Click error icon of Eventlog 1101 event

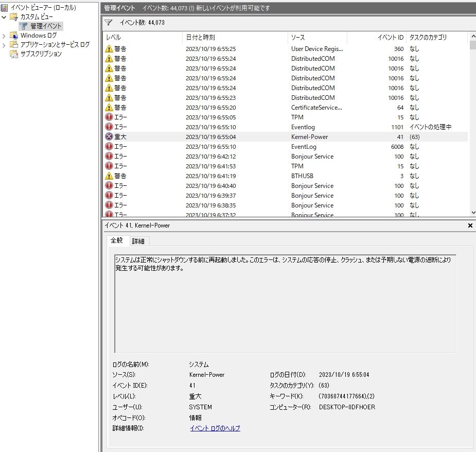[x=109, y=127]
